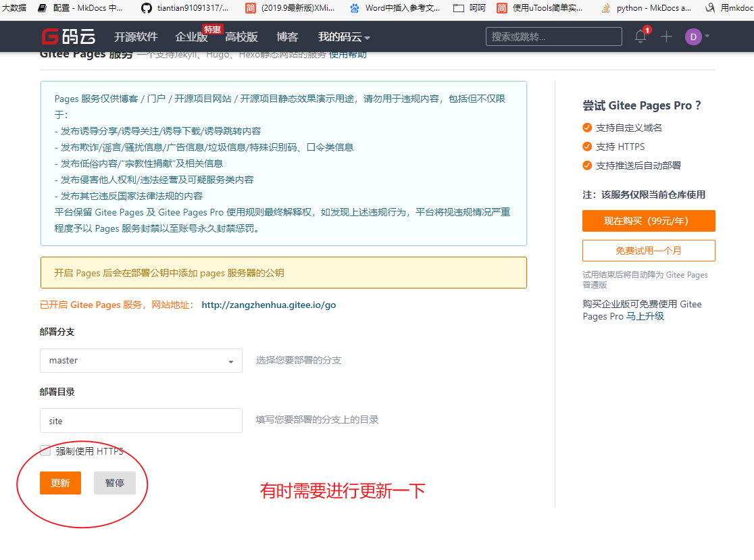Image resolution: width=754 pixels, height=560 pixels.
Task: Click the 尝试 Gitee Pages Pro ? heading
Action: 641,106
